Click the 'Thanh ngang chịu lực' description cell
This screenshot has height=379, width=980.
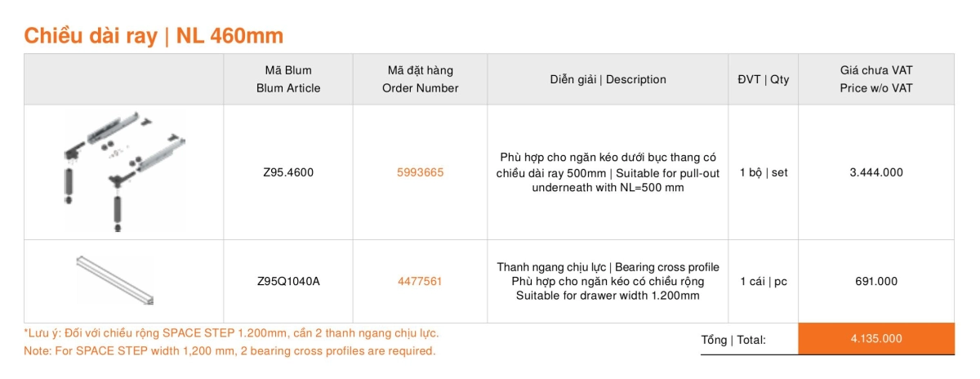tap(608, 281)
